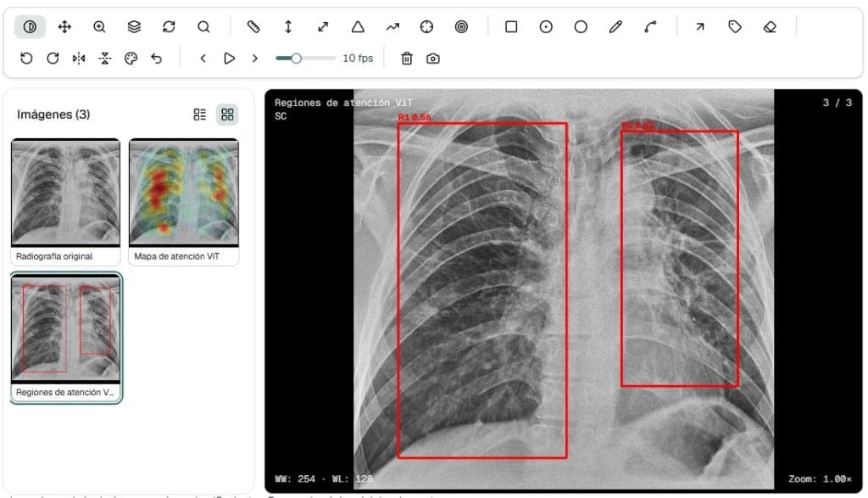Select the concentric target tool

point(461,26)
